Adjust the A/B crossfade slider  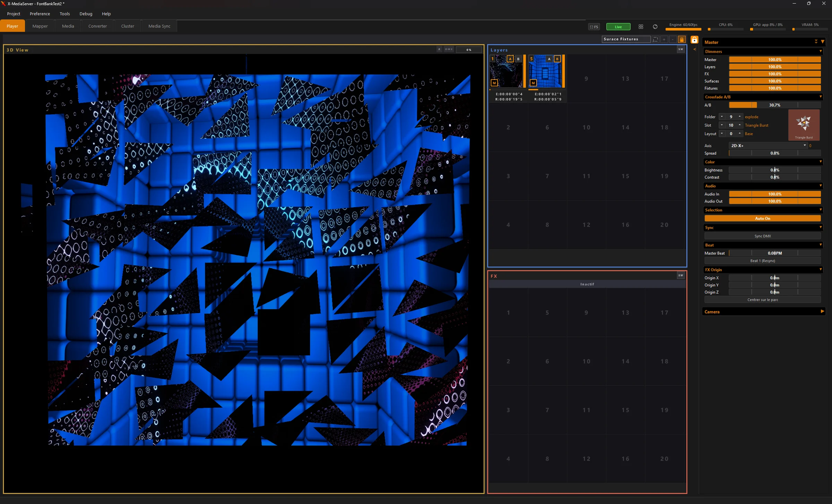point(775,105)
